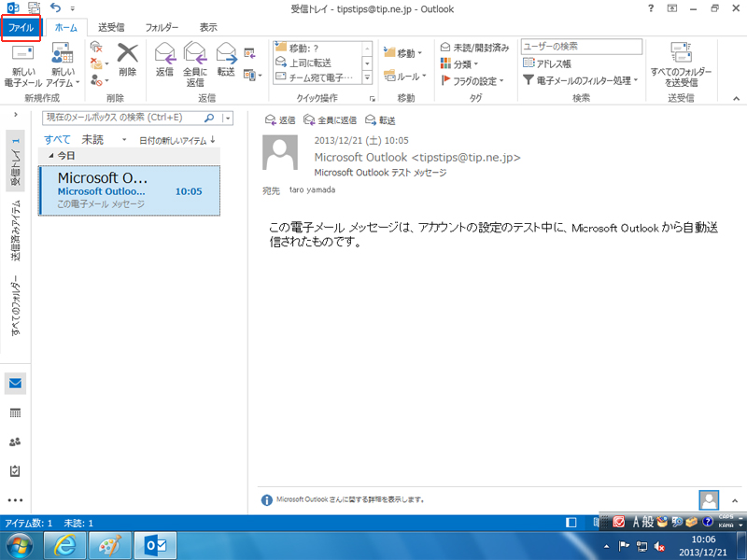The height and width of the screenshot is (560, 747).
Task: Open 電子メールのフィルター処理 dropdown
Action: click(x=580, y=80)
